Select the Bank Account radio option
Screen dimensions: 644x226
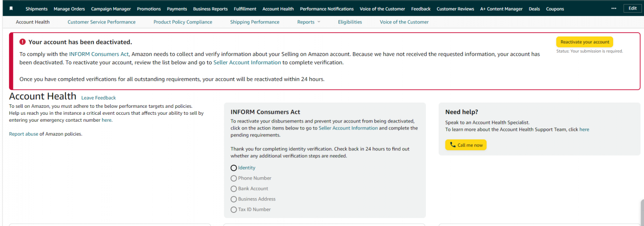[234, 189]
